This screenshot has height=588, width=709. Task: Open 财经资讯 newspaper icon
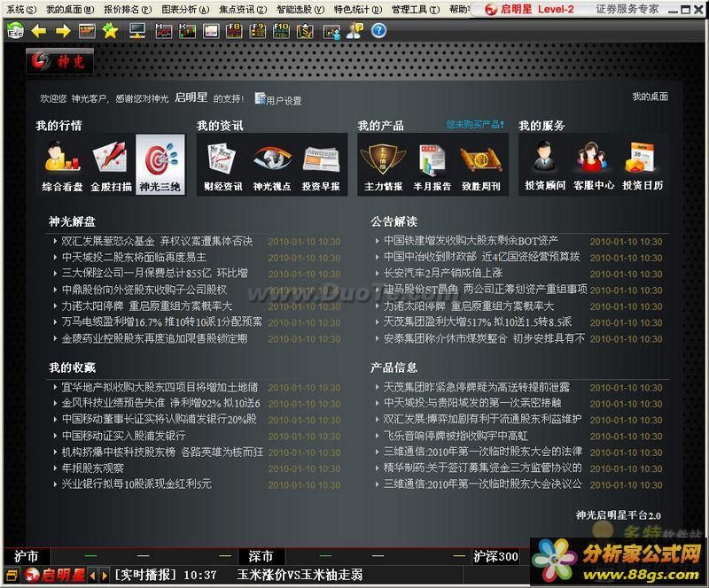[223, 166]
